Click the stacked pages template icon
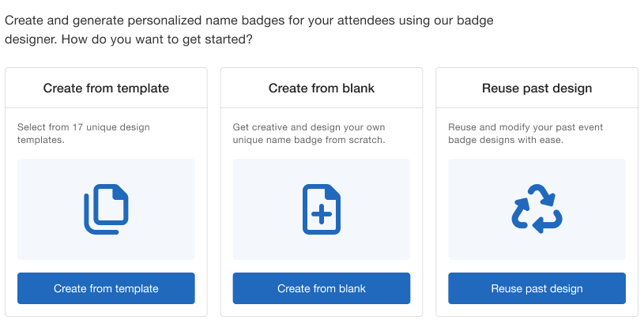This screenshot has width=644, height=331. pyautogui.click(x=106, y=209)
